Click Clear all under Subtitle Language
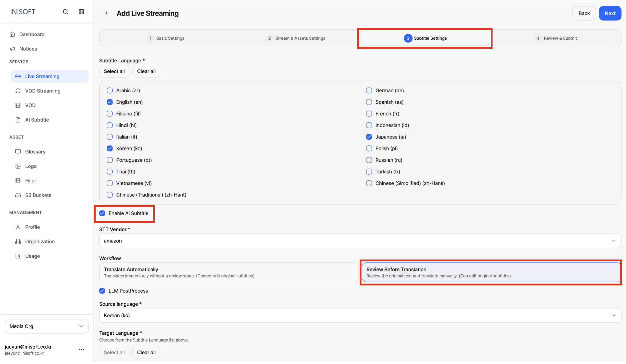 [x=146, y=71]
